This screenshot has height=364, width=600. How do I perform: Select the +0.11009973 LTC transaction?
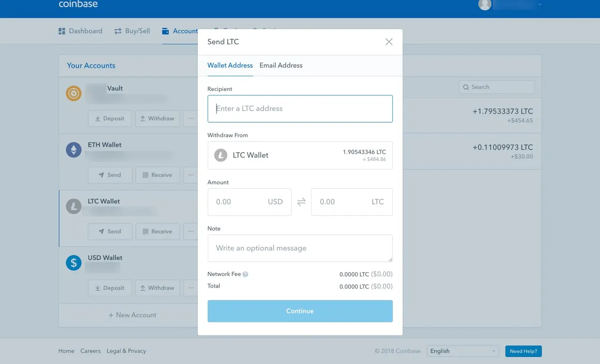pyautogui.click(x=472, y=151)
